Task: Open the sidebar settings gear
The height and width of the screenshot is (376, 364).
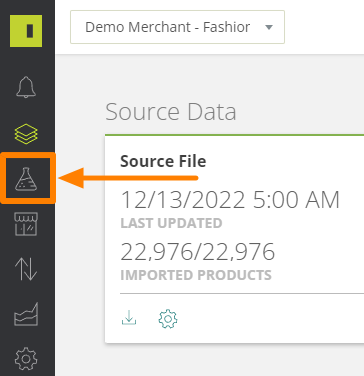Action: pyautogui.click(x=26, y=359)
